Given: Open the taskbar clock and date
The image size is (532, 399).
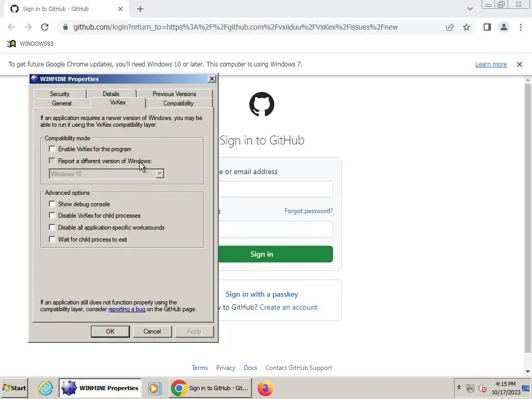Looking at the screenshot, I should pyautogui.click(x=506, y=388).
